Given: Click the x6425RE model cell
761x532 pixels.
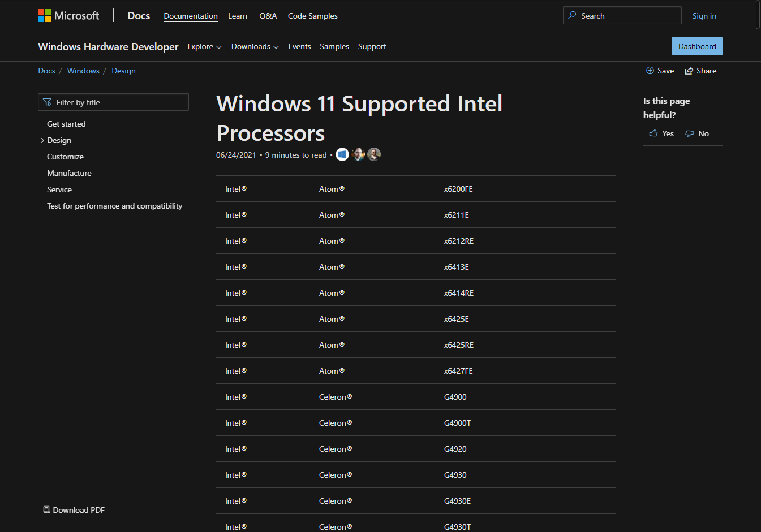Looking at the screenshot, I should pyautogui.click(x=459, y=345).
